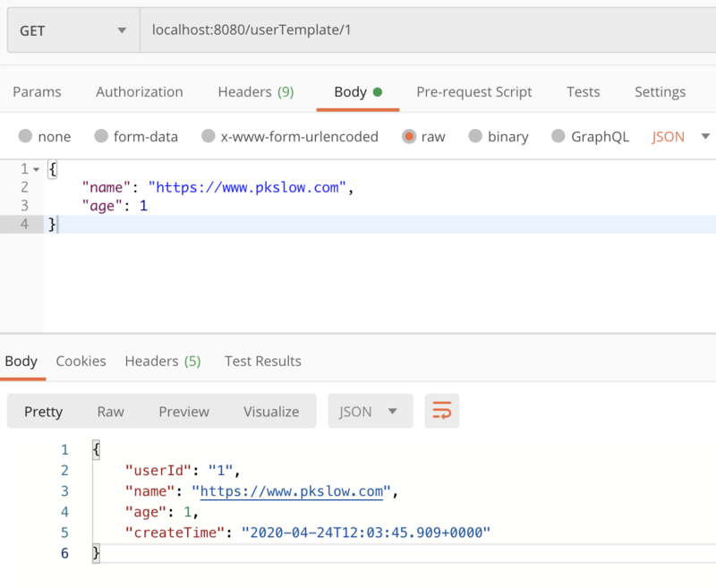Collapse the JSON fold arrow on line 1
The height and width of the screenshot is (588, 716).
(x=36, y=169)
